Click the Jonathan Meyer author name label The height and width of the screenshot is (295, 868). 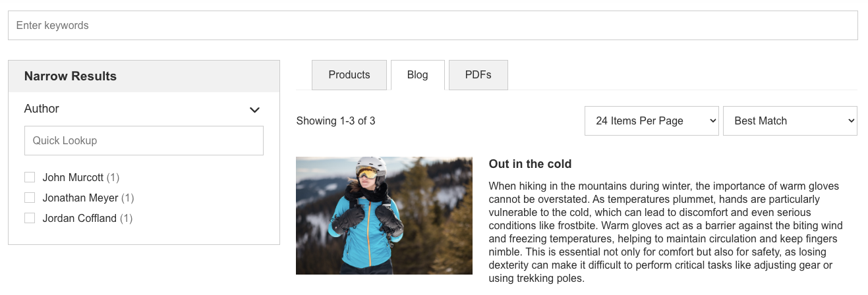tap(80, 198)
